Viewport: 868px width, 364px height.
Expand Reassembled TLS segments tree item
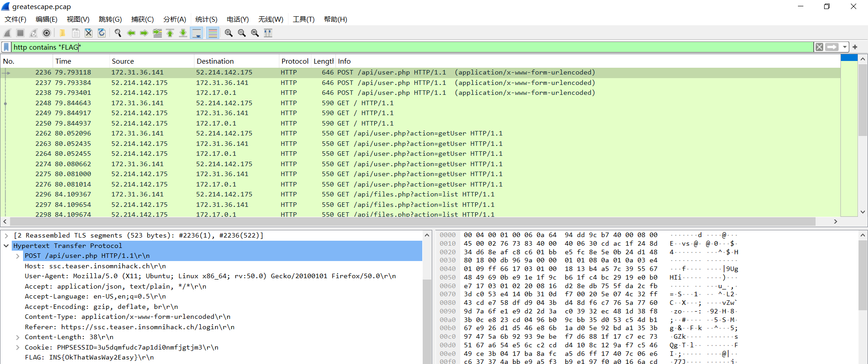click(6, 235)
